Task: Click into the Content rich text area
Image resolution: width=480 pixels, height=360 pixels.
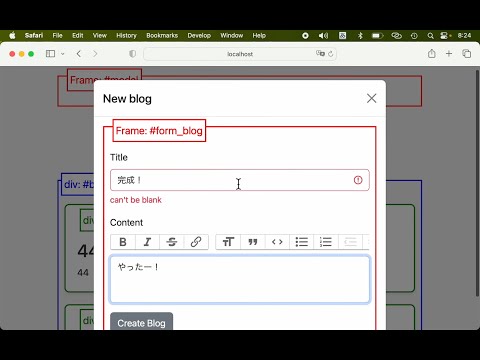Action: pyautogui.click(x=240, y=279)
